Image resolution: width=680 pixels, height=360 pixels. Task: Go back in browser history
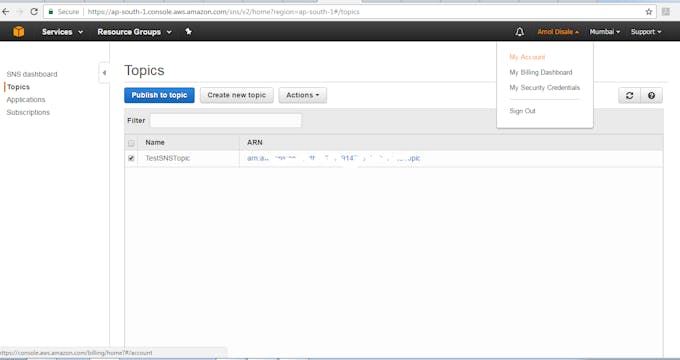5,12
